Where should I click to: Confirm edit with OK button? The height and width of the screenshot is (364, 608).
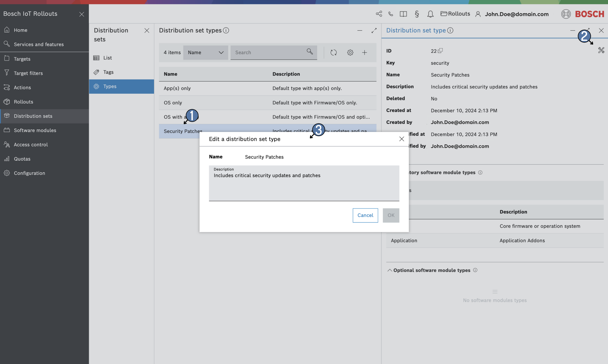(391, 215)
